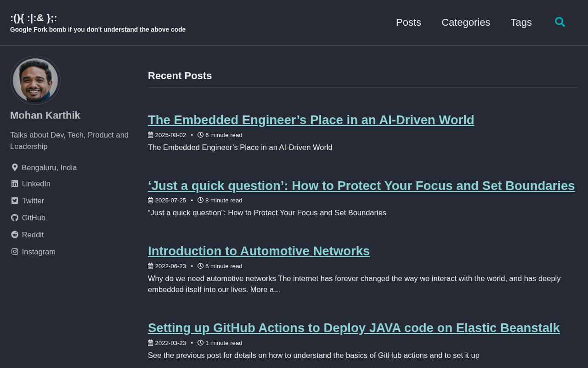
Task: Read the 'Just a quick question' post
Action: [361, 185]
